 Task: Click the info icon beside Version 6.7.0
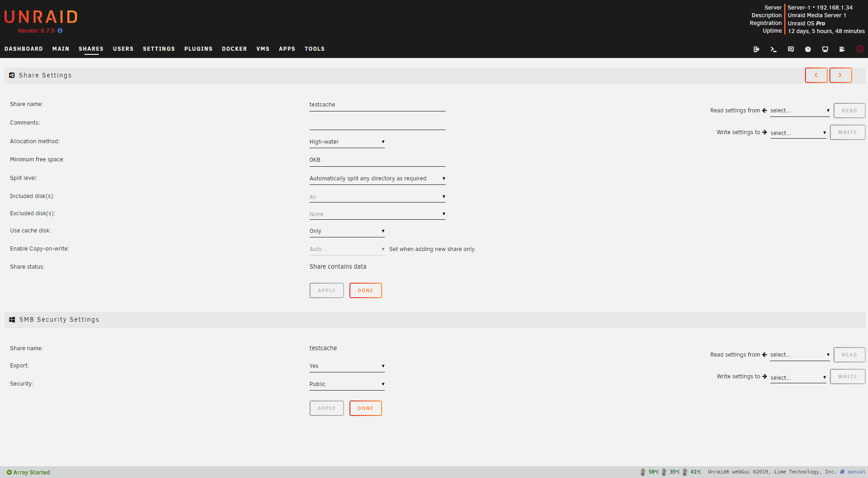coord(60,31)
